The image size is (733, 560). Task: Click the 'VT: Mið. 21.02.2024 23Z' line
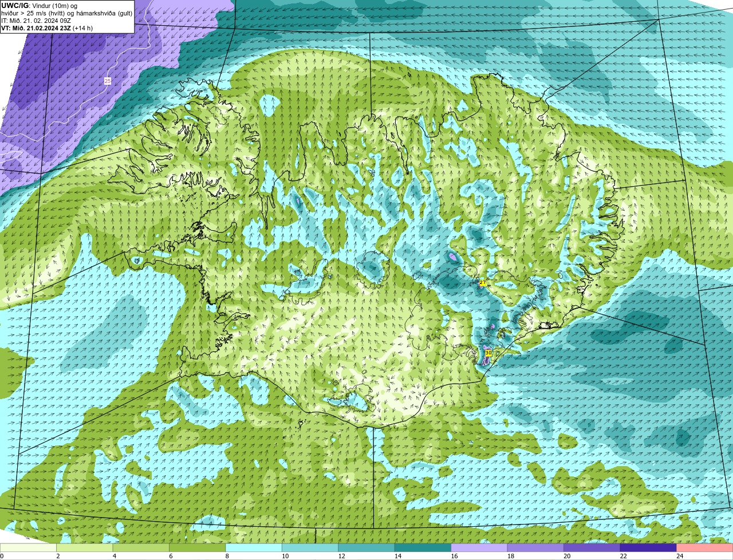click(36, 28)
